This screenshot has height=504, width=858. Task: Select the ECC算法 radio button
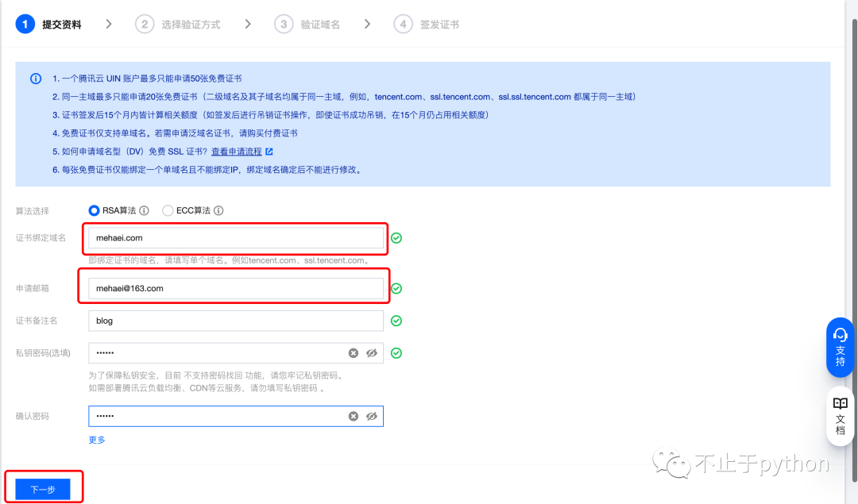[x=168, y=211]
